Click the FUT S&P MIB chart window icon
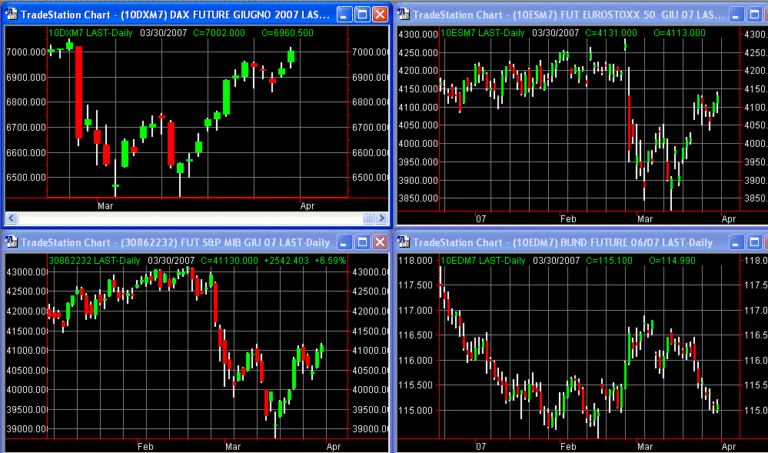Screen dimensions: 768x453 click(11, 242)
